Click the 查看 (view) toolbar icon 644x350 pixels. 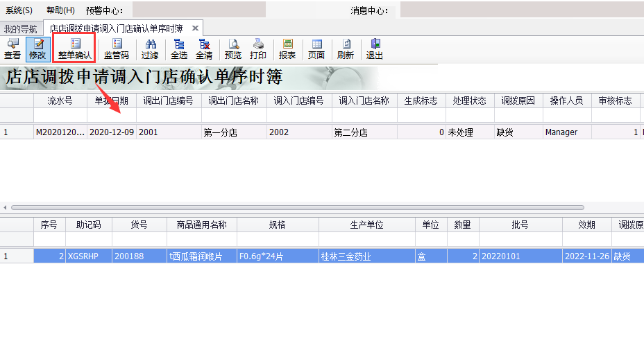pos(12,49)
